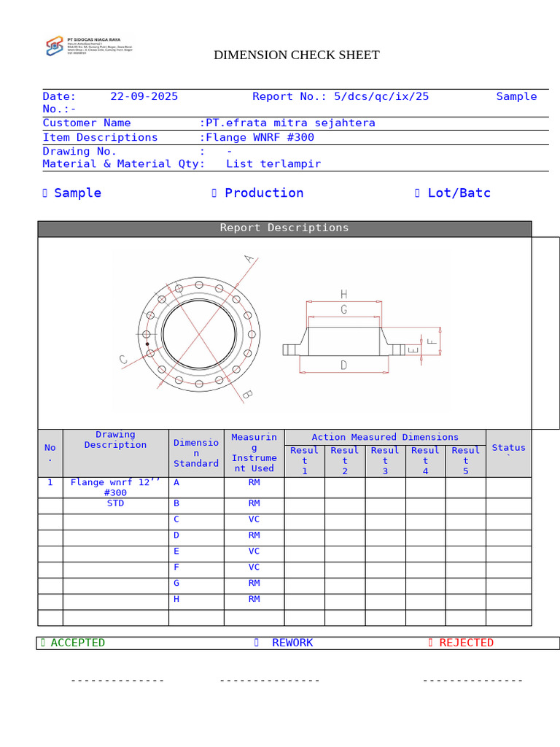
Task: Click the VC instrument in row E
Action: coord(254,551)
